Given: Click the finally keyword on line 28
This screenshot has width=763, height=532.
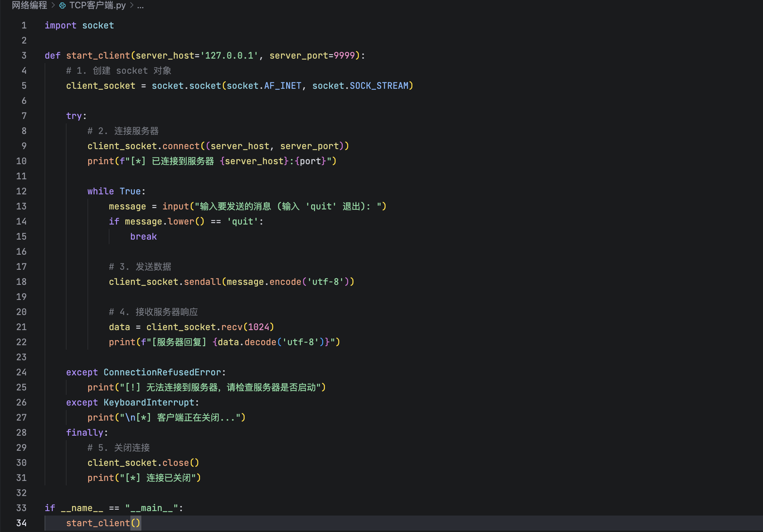Looking at the screenshot, I should click(85, 433).
